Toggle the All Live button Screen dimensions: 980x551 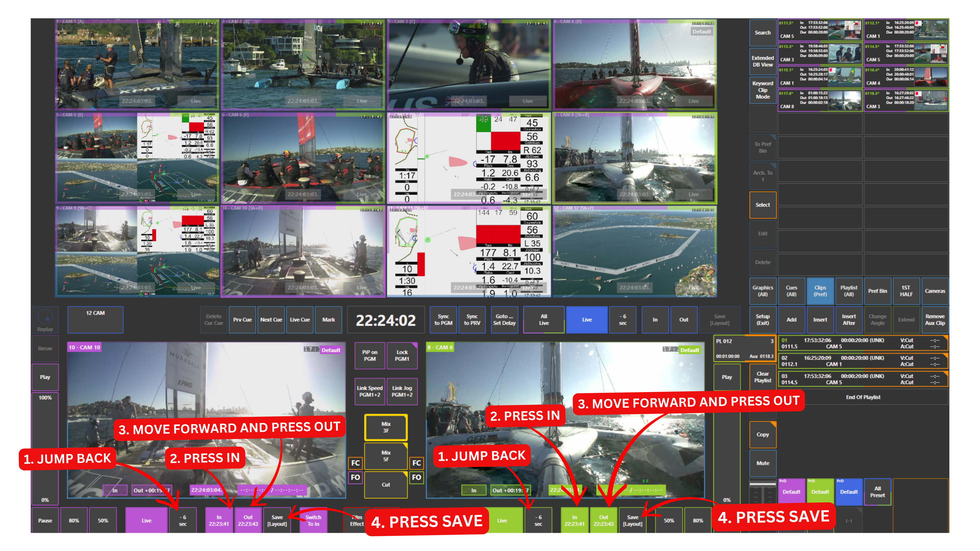tap(544, 320)
